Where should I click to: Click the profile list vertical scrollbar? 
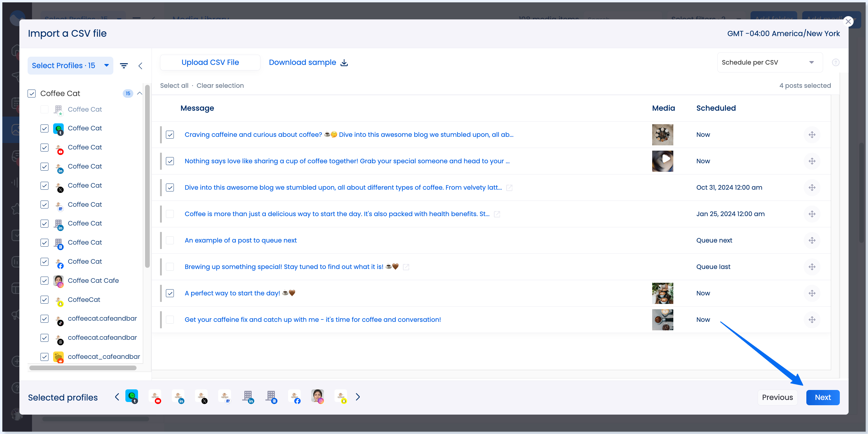pyautogui.click(x=147, y=176)
